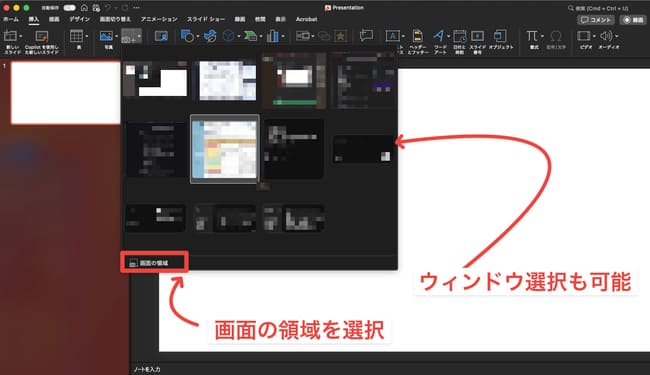Expand the Shapes dropdown arrow
Viewport: 650px width, 375px height.
coord(197,36)
